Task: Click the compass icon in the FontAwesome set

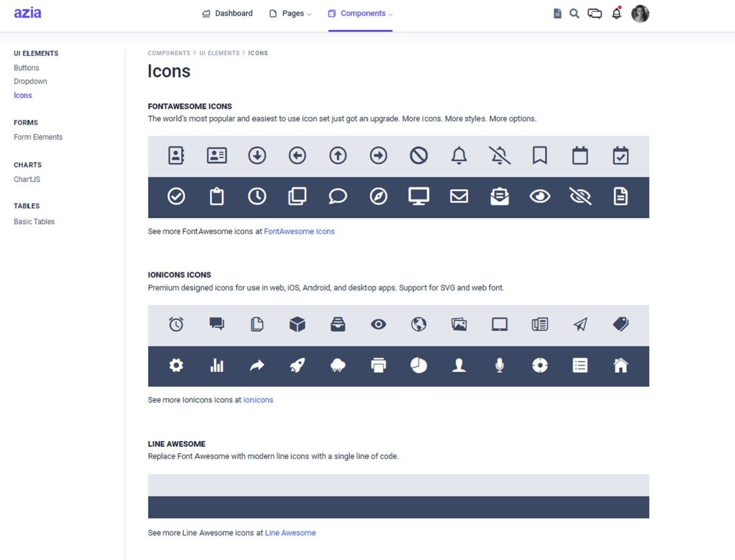Action: tap(378, 196)
